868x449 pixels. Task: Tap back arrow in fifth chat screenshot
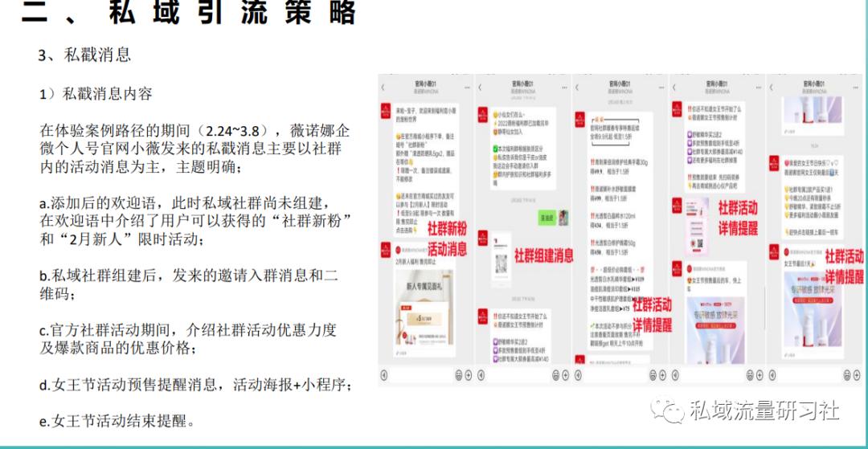point(771,88)
